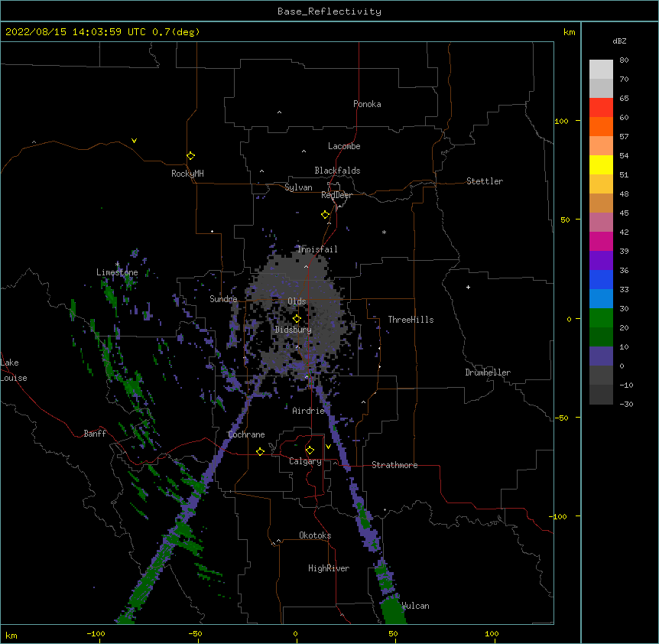Click the 100 tick on the bottom axis
The height and width of the screenshot is (644, 659).
click(492, 633)
